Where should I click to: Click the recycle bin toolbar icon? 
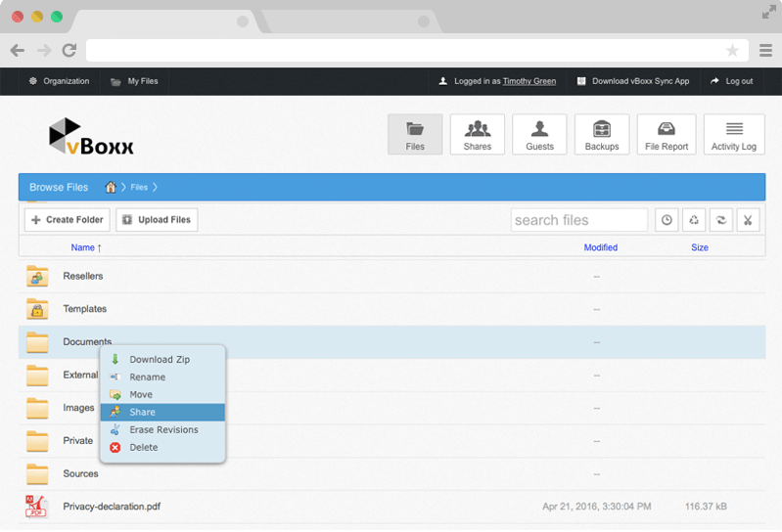pos(694,220)
